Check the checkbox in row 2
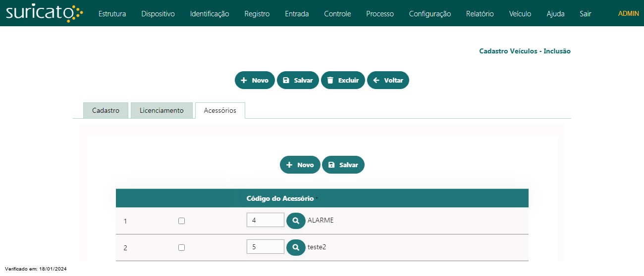The height and width of the screenshot is (276, 644). click(181, 247)
